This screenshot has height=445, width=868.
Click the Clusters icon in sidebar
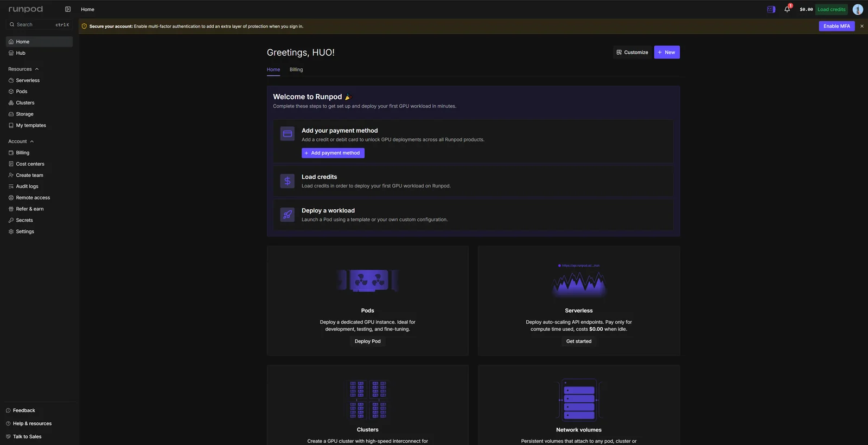click(11, 103)
